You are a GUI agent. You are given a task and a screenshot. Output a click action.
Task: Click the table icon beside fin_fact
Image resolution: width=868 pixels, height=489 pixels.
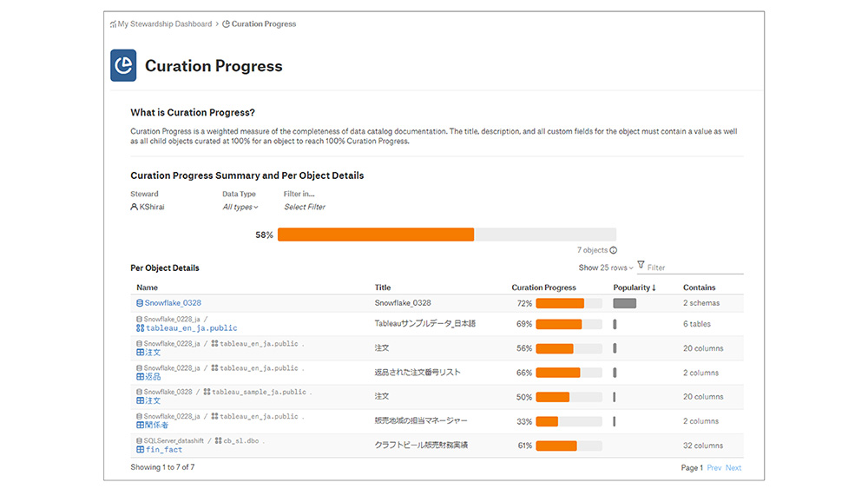(140, 450)
